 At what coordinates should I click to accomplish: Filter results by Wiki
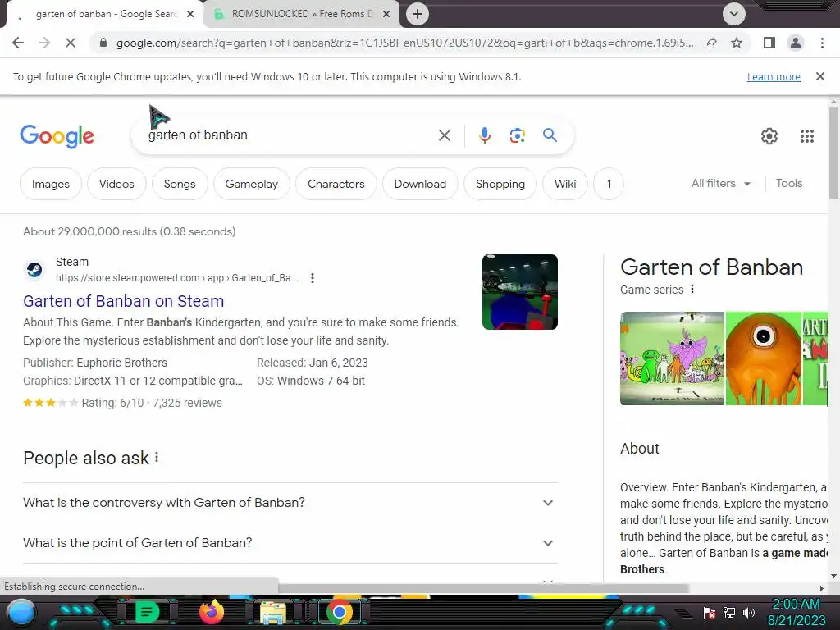coord(565,184)
